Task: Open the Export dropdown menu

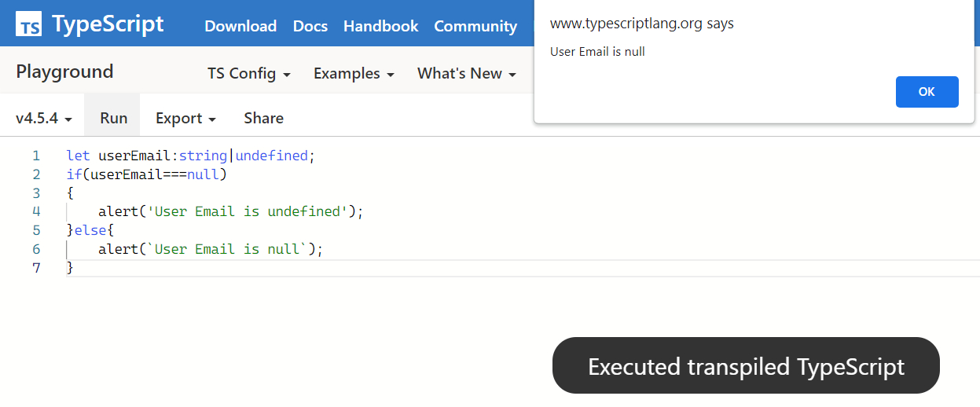Action: coord(185,118)
